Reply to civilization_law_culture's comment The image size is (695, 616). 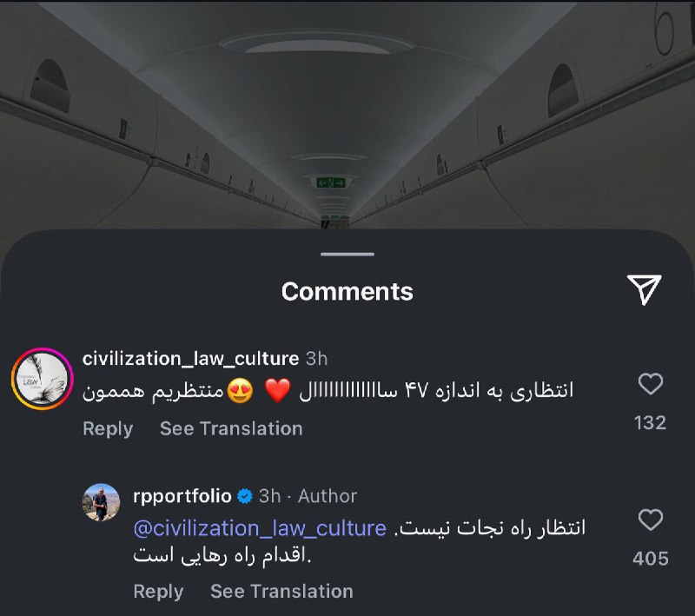(x=108, y=428)
